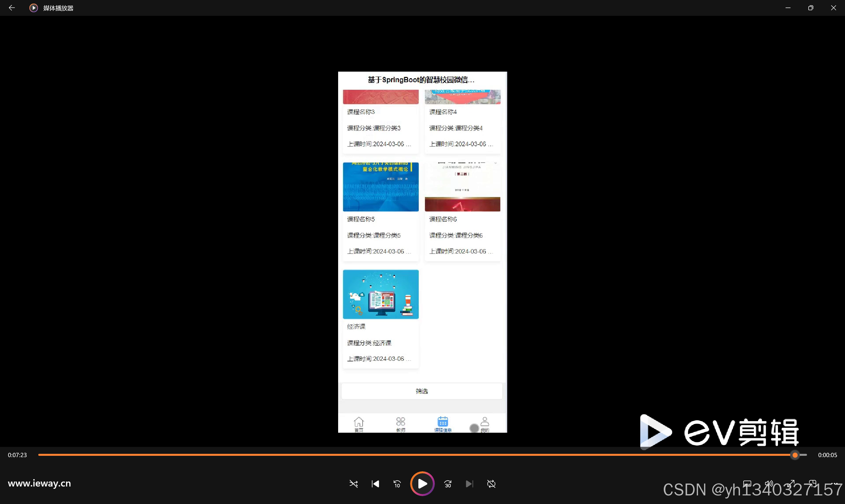
Task: Select the 教师 tab in video
Action: 401,424
